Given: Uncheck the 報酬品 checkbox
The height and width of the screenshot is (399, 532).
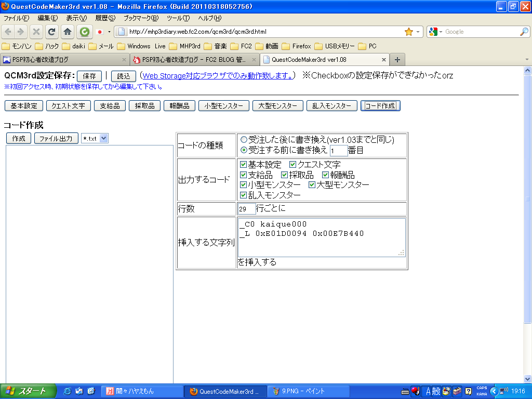Looking at the screenshot, I should [x=325, y=175].
